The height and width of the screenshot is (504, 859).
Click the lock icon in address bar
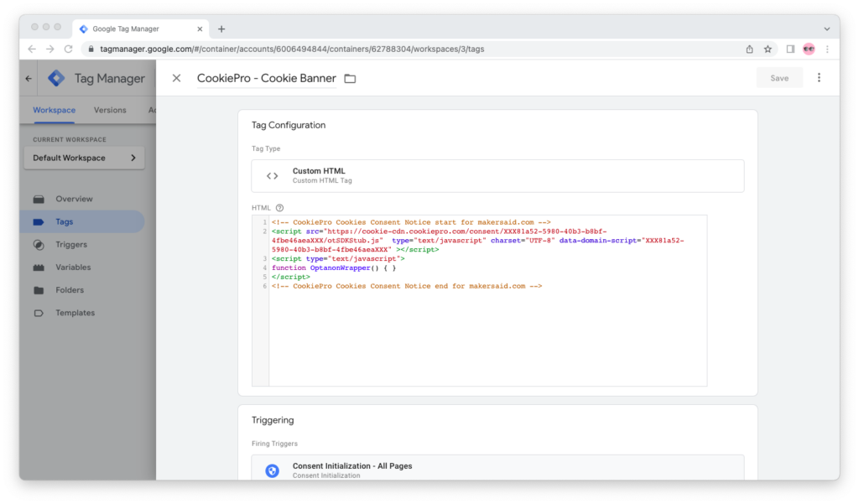[91, 49]
